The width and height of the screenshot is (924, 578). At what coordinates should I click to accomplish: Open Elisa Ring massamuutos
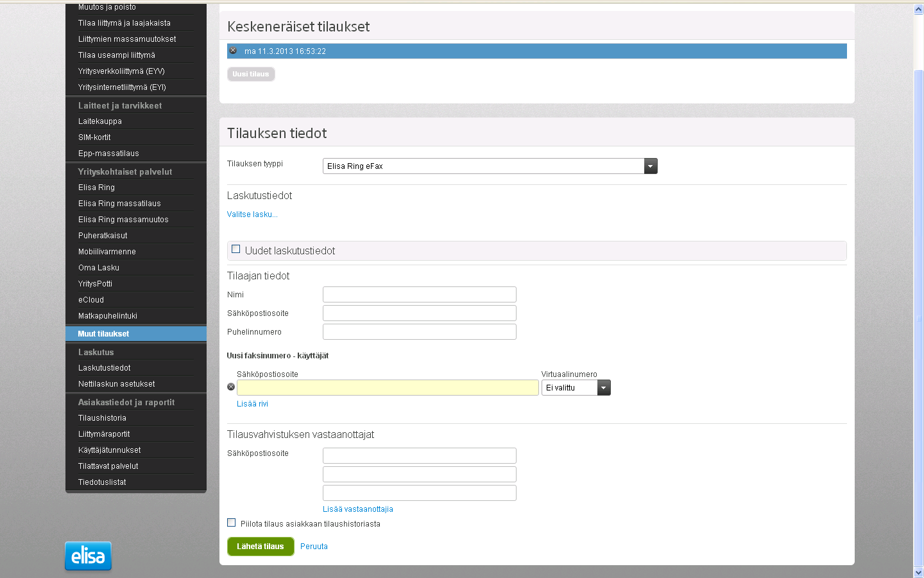tap(123, 220)
